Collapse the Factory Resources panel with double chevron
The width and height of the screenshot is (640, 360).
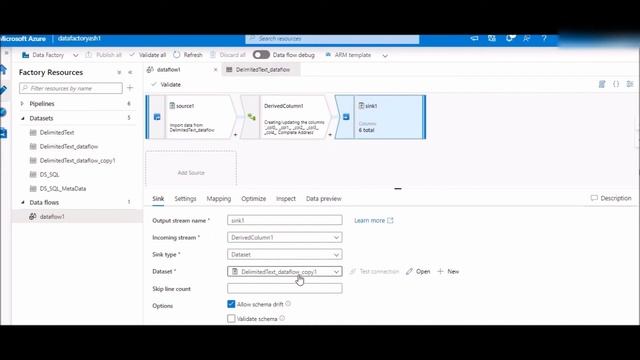130,72
